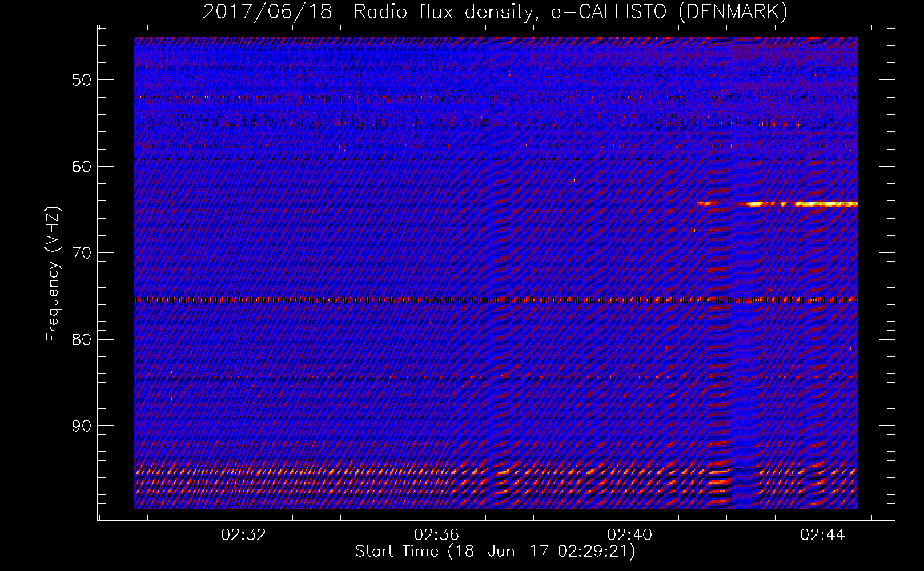
Task: Click the bright yellow emission streak near 64 MHz
Action: click(777, 203)
